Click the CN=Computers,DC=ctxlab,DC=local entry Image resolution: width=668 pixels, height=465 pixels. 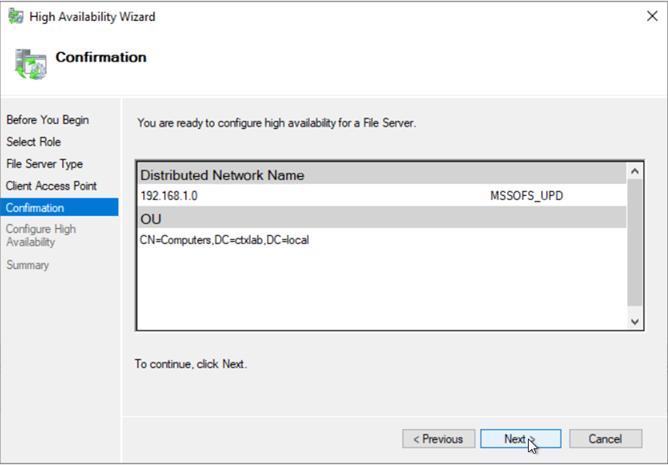[x=224, y=240]
